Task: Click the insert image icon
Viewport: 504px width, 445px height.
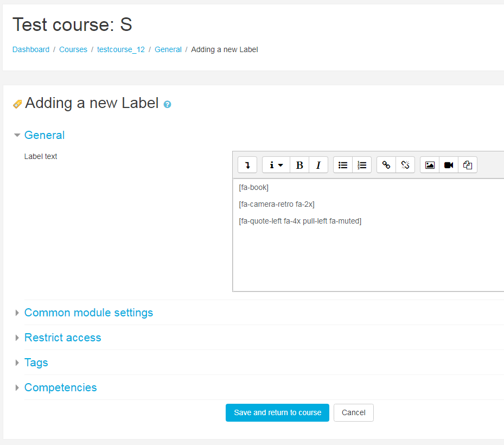Action: click(x=430, y=165)
